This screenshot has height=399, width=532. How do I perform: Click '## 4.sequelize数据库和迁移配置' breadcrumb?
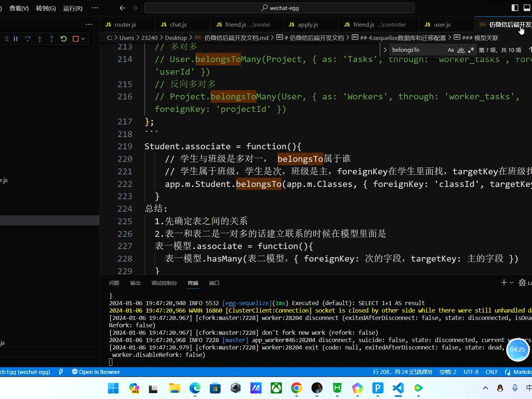pyautogui.click(x=403, y=38)
